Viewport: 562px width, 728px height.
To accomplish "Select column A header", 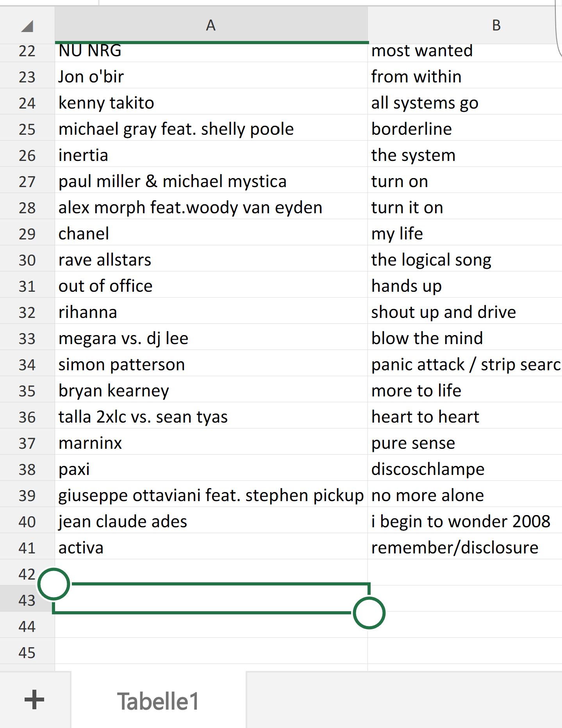I will click(211, 25).
